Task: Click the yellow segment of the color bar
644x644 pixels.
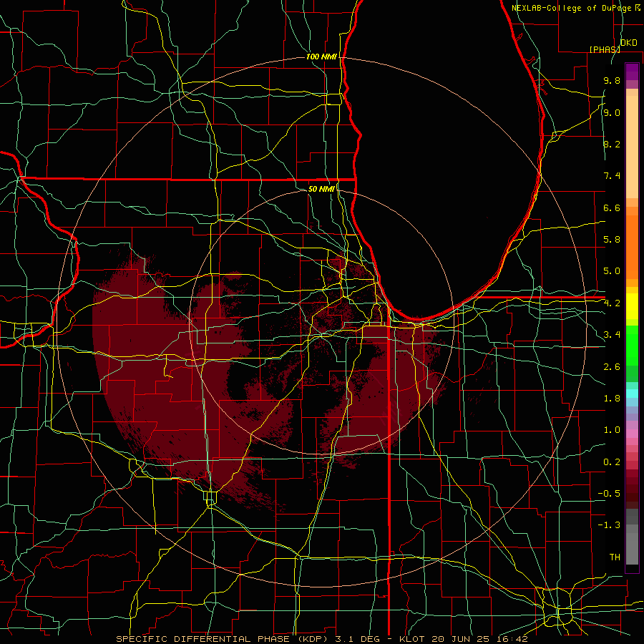Action: tap(632, 306)
